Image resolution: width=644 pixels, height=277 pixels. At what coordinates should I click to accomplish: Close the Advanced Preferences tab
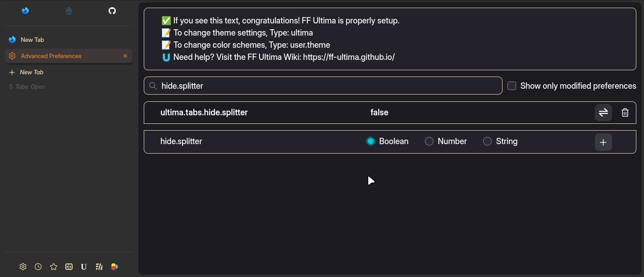click(x=125, y=56)
